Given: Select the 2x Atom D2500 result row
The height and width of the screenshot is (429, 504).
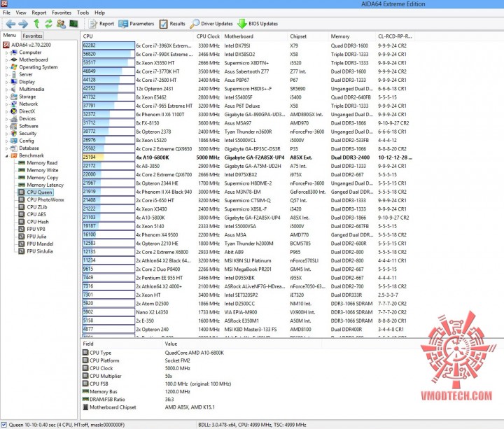Looking at the screenshot, I should (x=248, y=304).
